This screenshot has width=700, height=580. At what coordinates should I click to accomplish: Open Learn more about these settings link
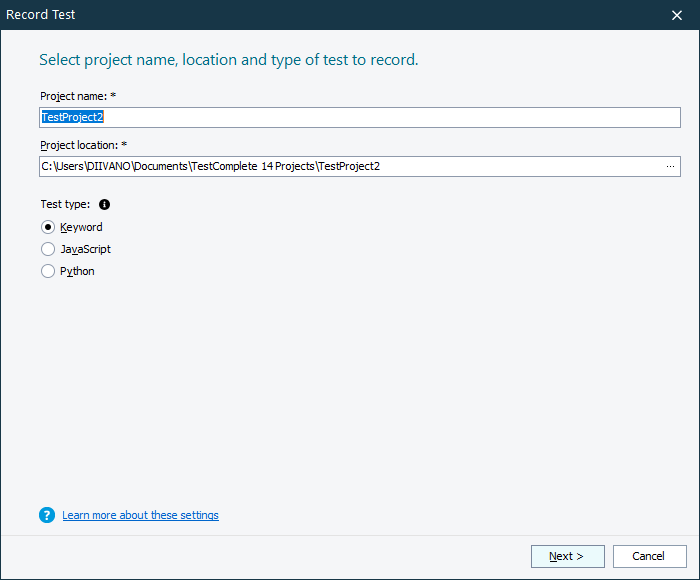[140, 515]
